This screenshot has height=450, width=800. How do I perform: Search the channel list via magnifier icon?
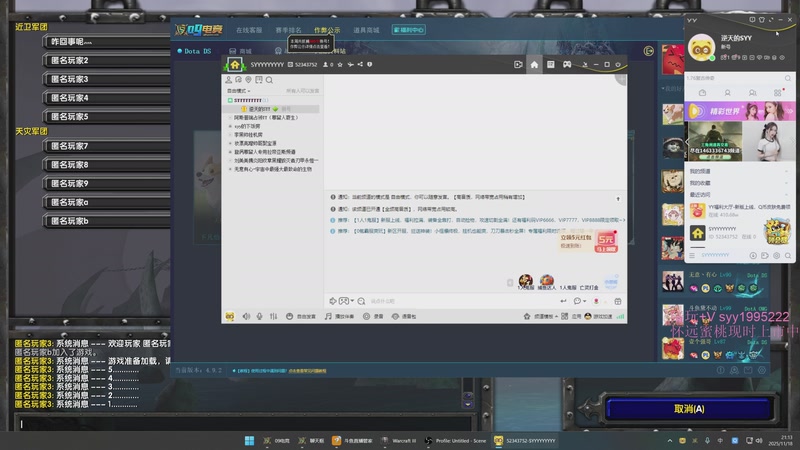(x=269, y=80)
